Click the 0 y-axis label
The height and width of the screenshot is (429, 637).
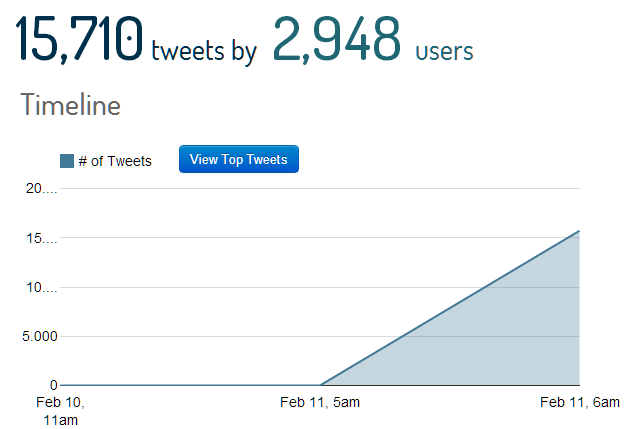[x=54, y=385]
